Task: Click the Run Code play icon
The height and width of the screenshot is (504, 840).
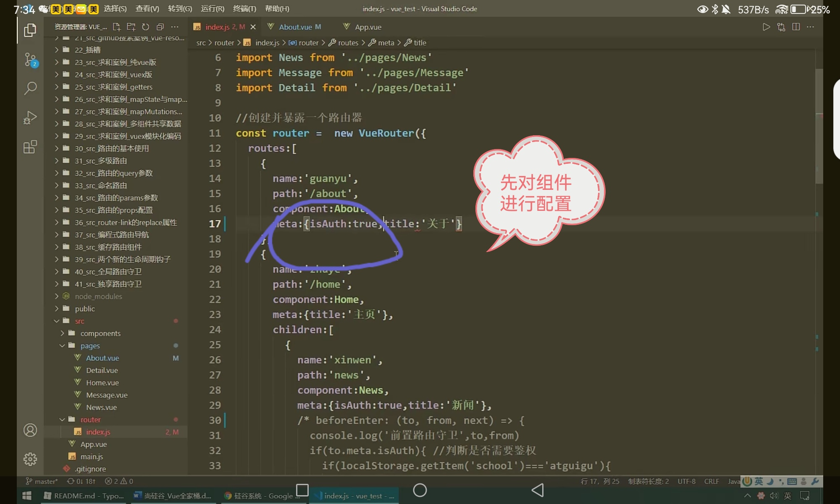Action: 766,27
